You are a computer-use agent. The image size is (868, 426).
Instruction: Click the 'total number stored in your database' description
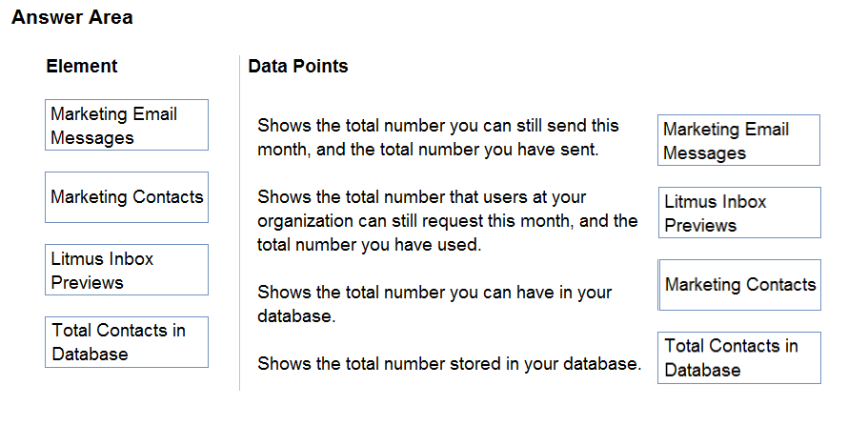click(450, 364)
